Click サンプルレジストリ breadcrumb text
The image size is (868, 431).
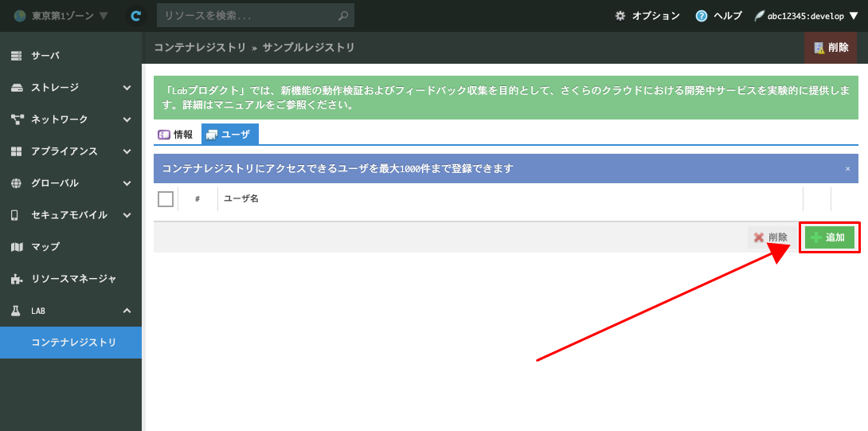(x=309, y=48)
